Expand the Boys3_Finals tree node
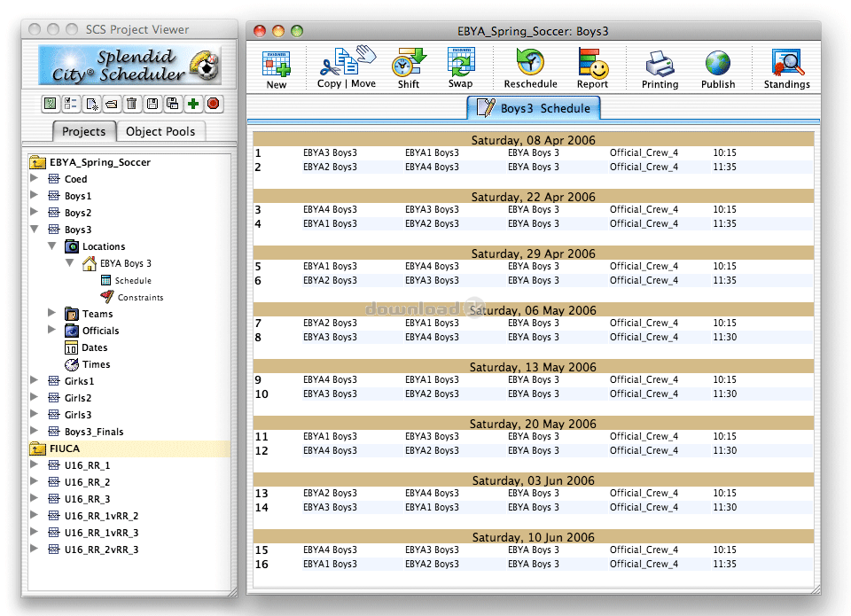 [x=34, y=431]
